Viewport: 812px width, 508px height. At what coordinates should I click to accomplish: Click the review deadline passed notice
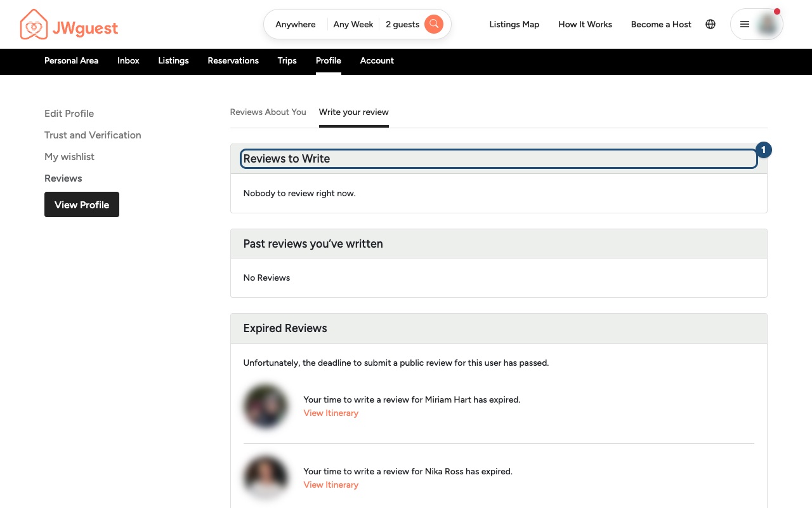[396, 363]
